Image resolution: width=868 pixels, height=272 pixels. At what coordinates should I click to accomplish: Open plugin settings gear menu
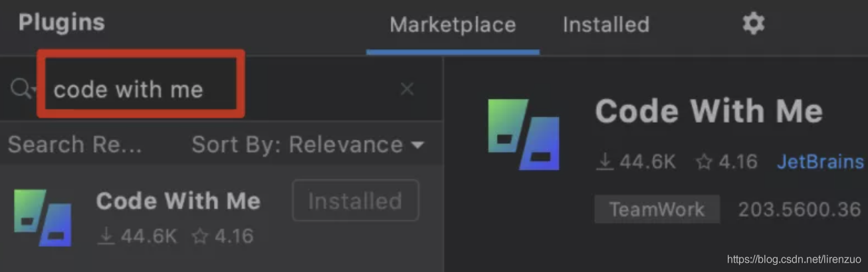tap(753, 25)
